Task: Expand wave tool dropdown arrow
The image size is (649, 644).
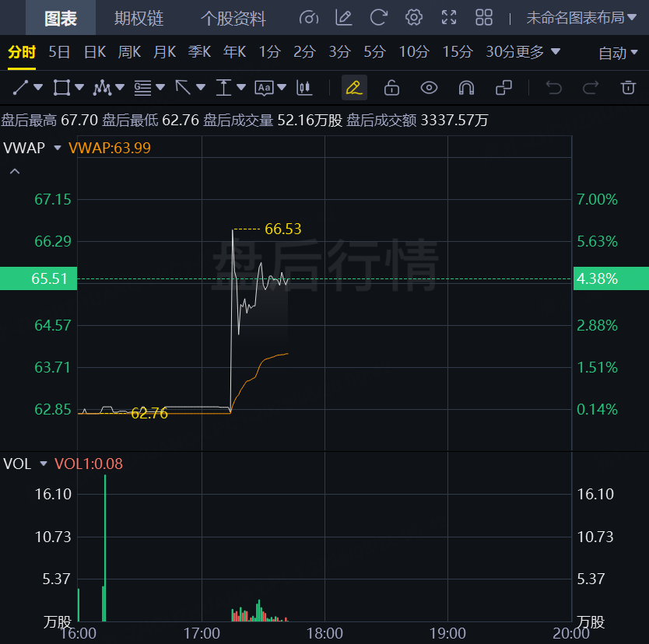Action: (x=120, y=87)
